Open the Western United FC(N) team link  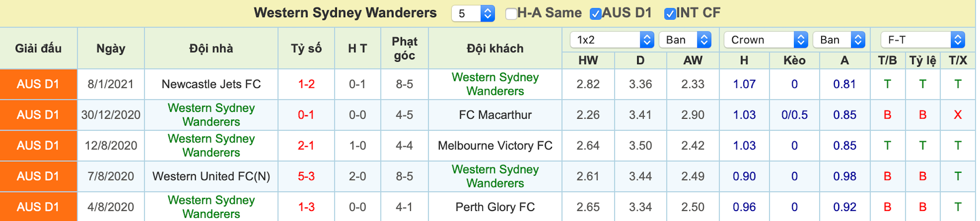(211, 176)
